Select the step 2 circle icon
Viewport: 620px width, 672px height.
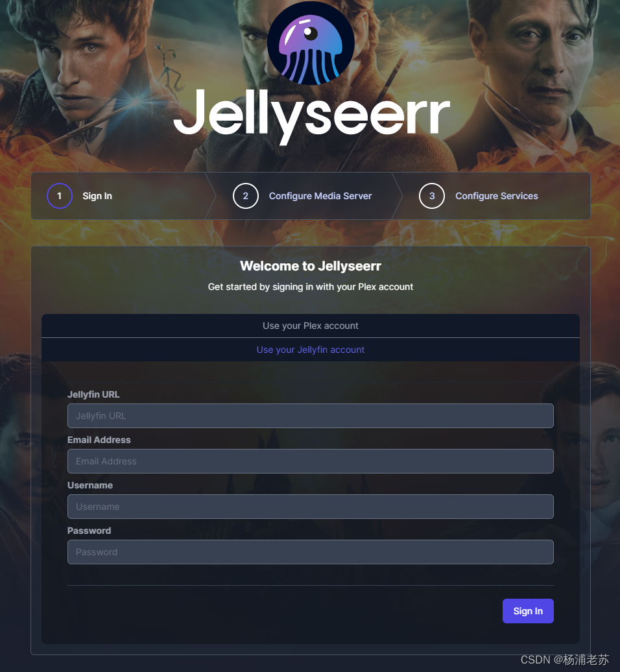click(246, 196)
